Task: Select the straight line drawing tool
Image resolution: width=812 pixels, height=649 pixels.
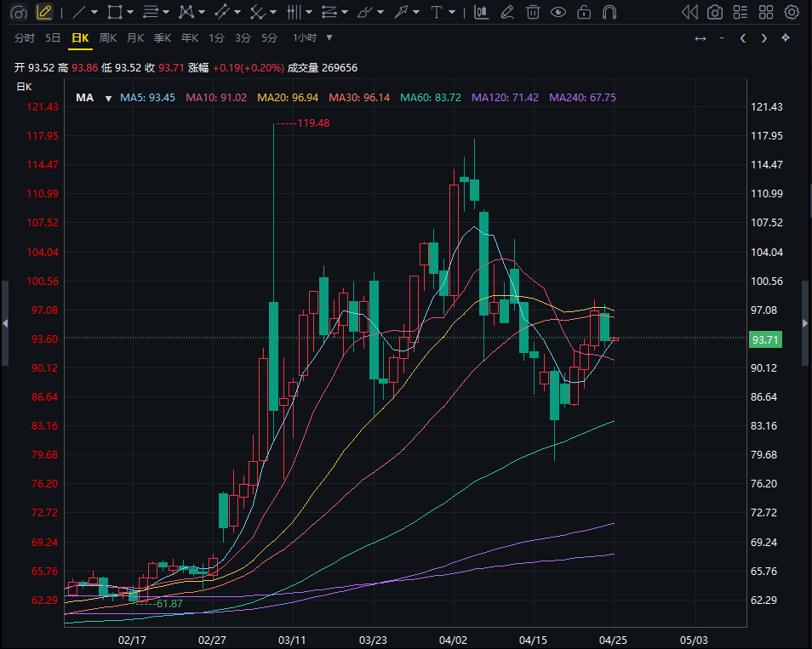Action: click(78, 12)
